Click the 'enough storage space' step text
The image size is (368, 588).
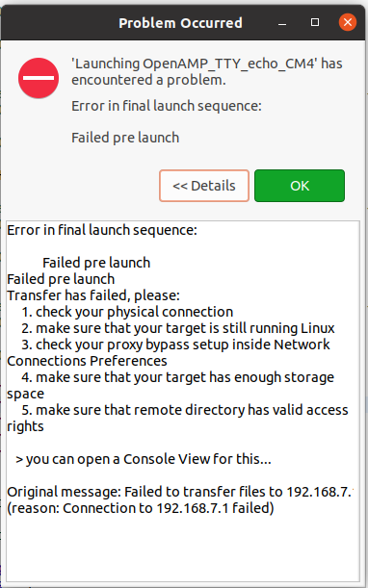(x=171, y=386)
